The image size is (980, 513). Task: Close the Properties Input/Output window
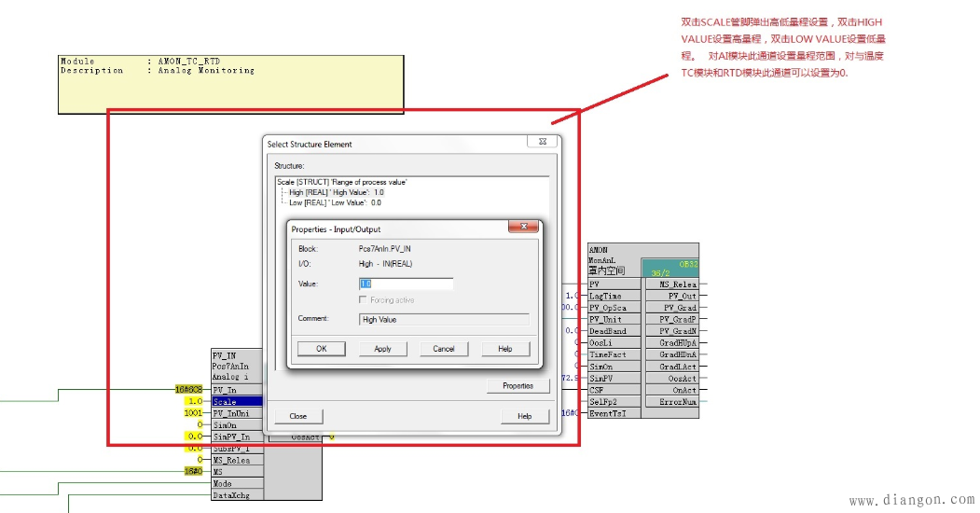[523, 227]
